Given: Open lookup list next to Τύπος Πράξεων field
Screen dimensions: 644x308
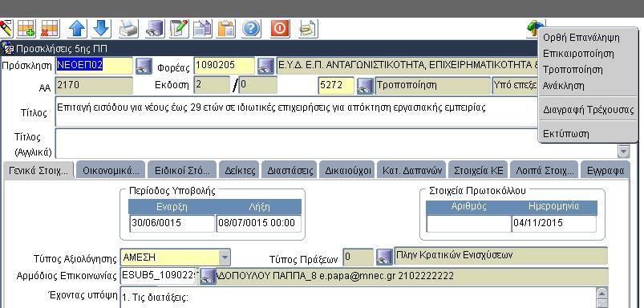Looking at the screenshot, I should [x=384, y=257].
